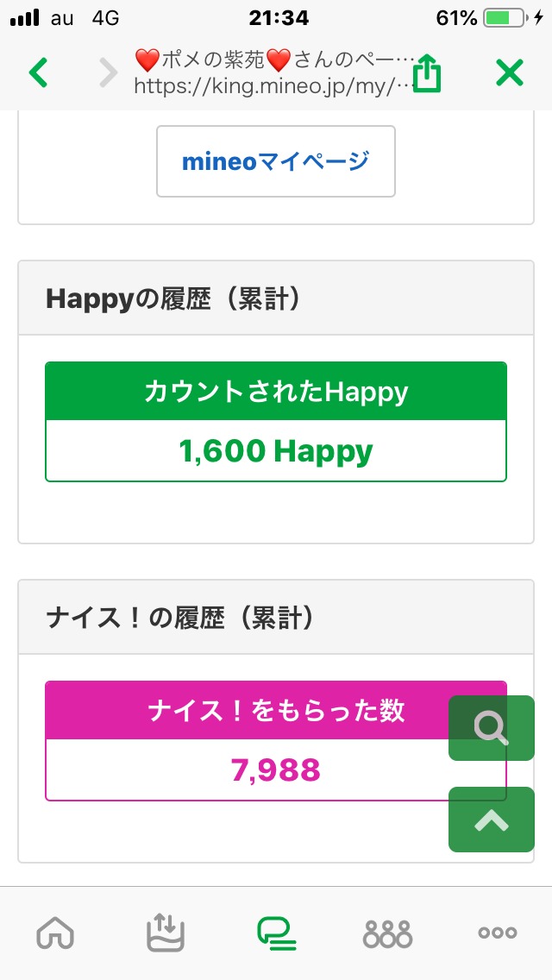Viewport: 552px width, 980px height.
Task: Tap the 7,988 nice count
Action: (x=276, y=770)
